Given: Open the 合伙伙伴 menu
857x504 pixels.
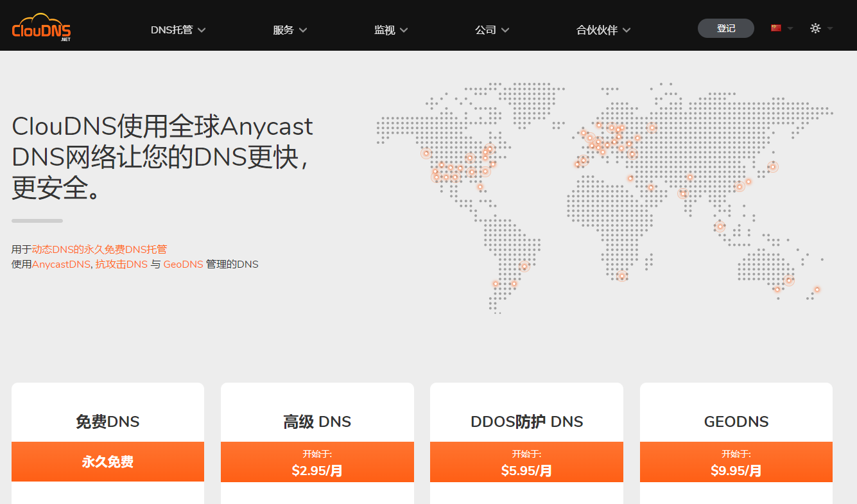Looking at the screenshot, I should click(603, 30).
